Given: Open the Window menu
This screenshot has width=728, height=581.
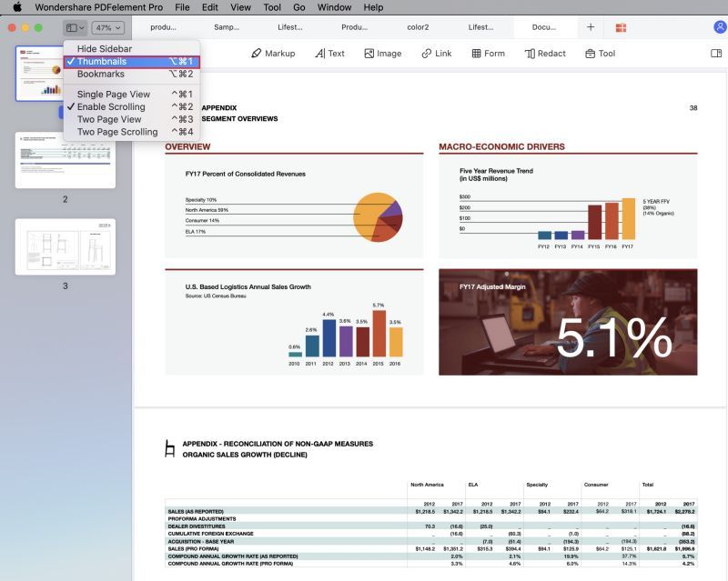Looking at the screenshot, I should click(x=334, y=7).
